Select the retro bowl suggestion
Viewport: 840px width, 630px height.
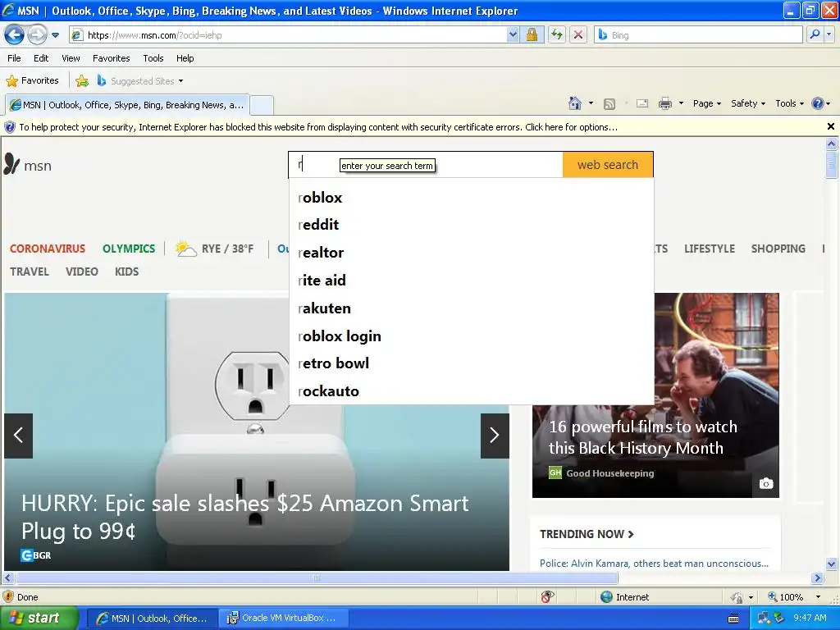pyautogui.click(x=471, y=363)
